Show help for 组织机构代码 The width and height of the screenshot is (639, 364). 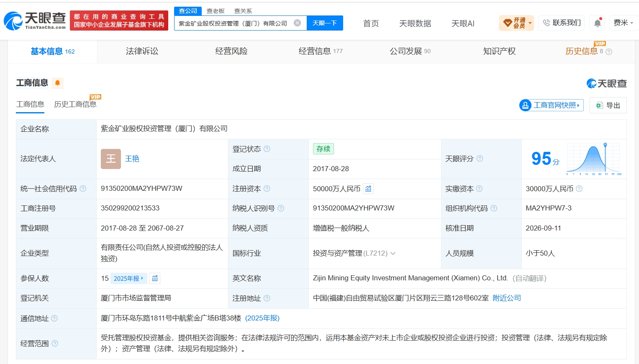click(494, 208)
